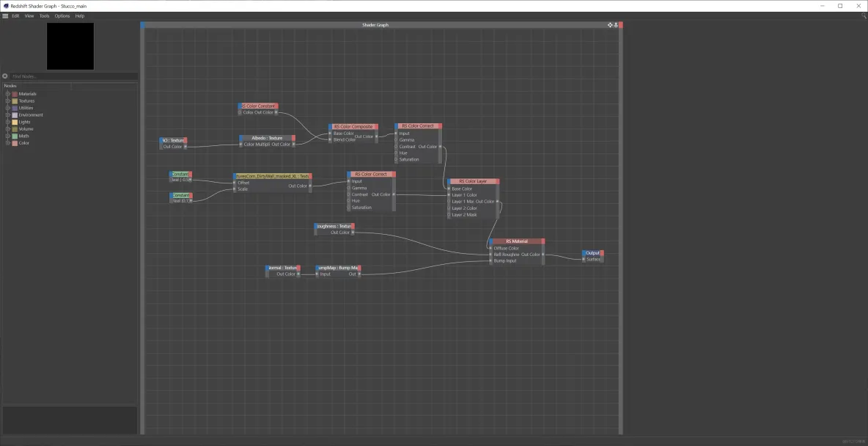
Task: Click the Surface port on the Output node
Action: (584, 259)
